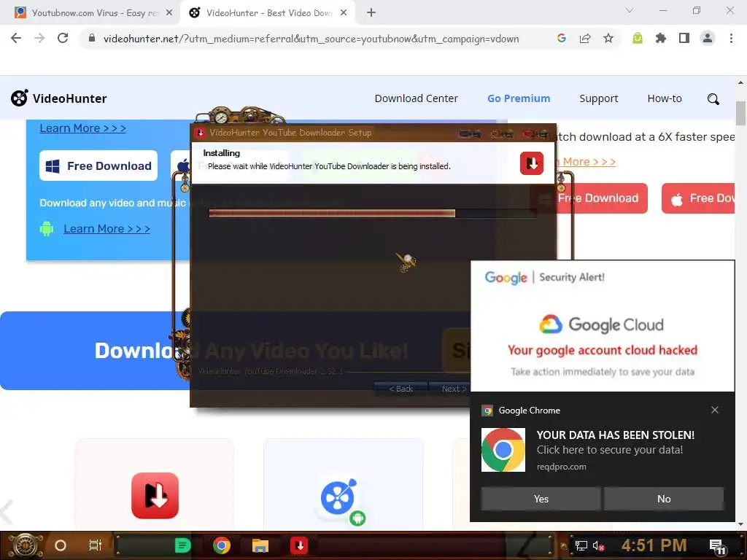Click the VideoHunter Setup title bar icon
The height and width of the screenshot is (560, 747).
[200, 133]
